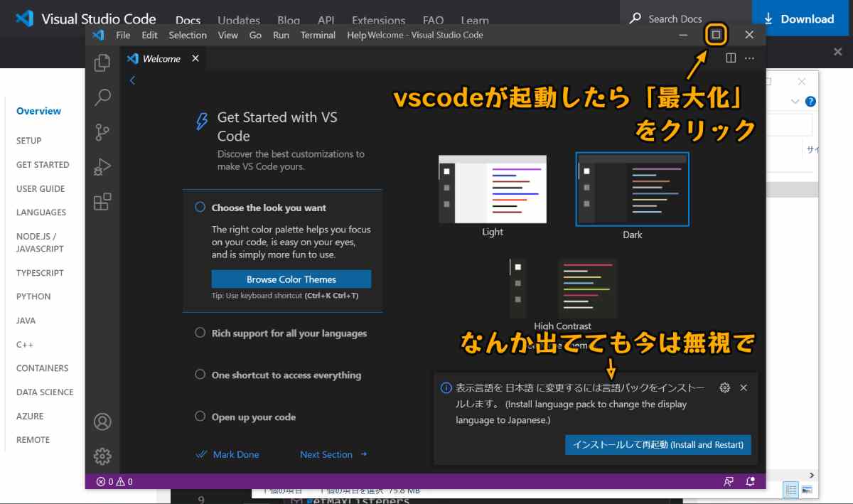Collapse Getting Started with the back chevron

coord(132,80)
